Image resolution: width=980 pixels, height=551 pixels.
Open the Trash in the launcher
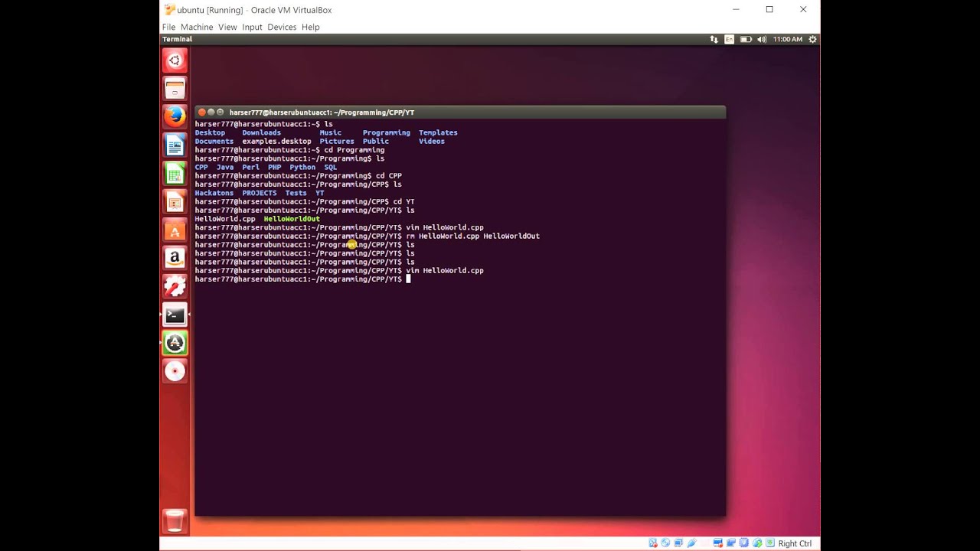click(175, 520)
